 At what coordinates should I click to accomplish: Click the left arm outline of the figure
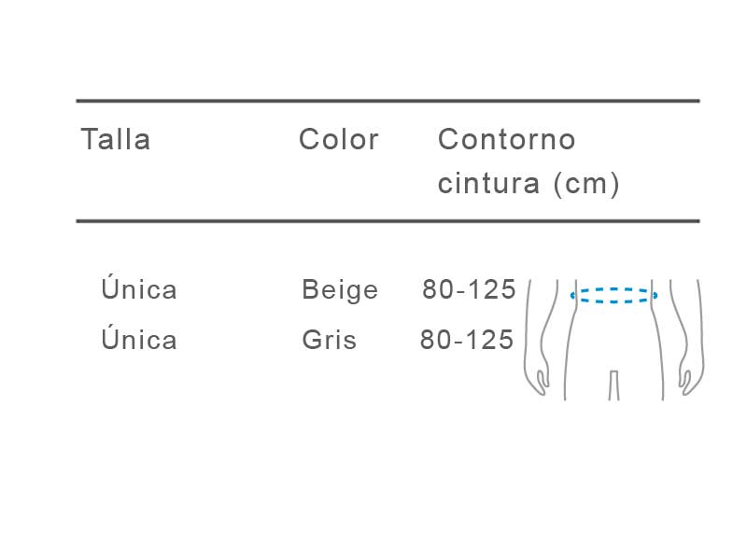click(x=541, y=337)
